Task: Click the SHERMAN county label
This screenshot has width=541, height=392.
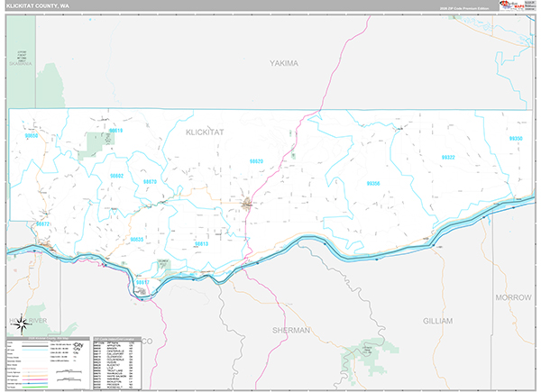Action: 290,331
